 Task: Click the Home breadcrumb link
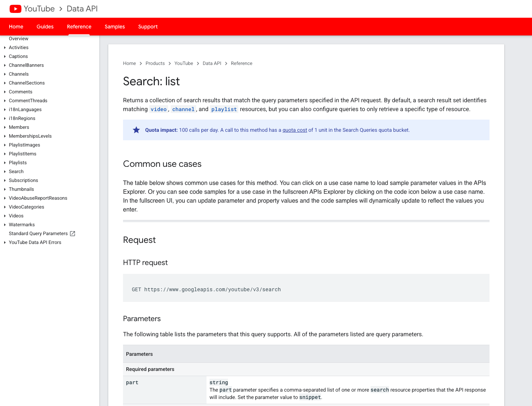click(x=129, y=63)
